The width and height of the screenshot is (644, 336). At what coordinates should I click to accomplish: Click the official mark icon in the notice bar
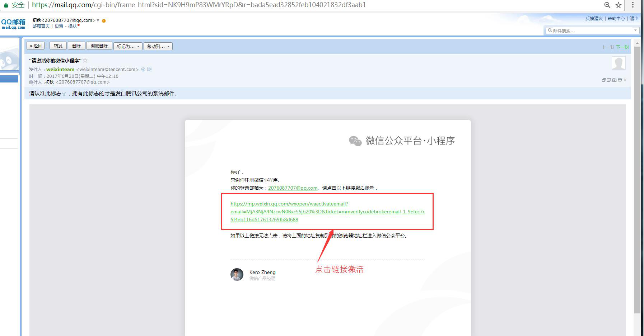coord(64,94)
